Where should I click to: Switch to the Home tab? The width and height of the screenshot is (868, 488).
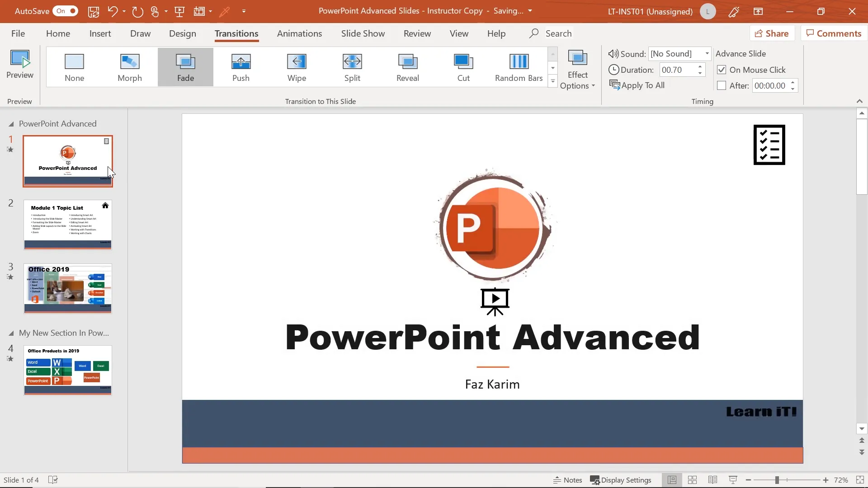[x=58, y=33]
